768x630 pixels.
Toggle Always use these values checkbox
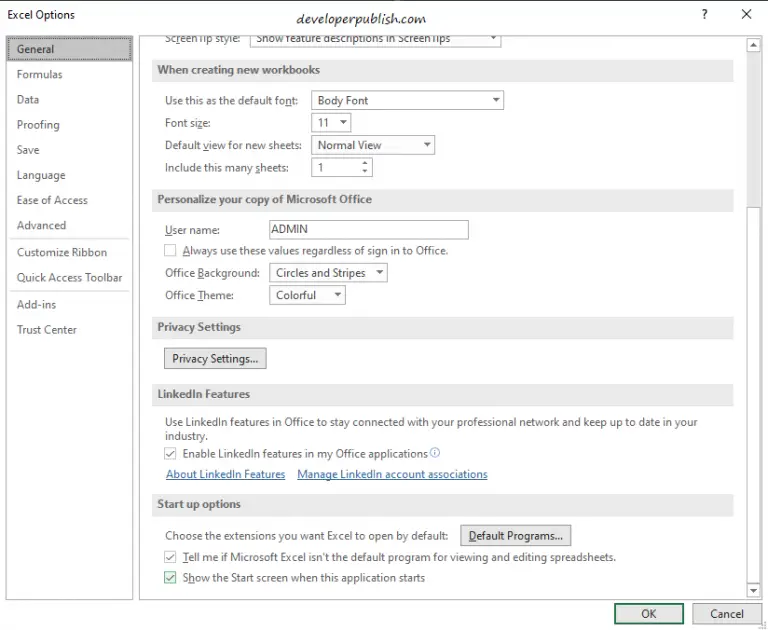171,251
